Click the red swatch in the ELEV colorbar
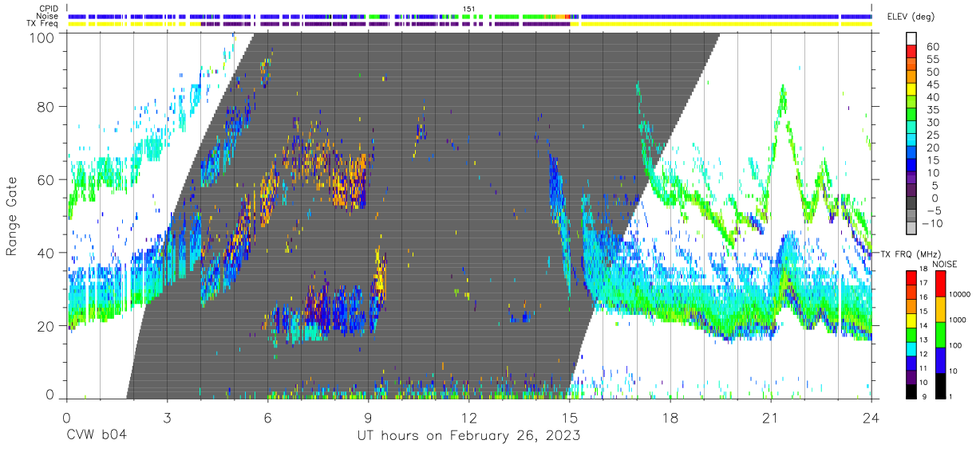 point(911,53)
